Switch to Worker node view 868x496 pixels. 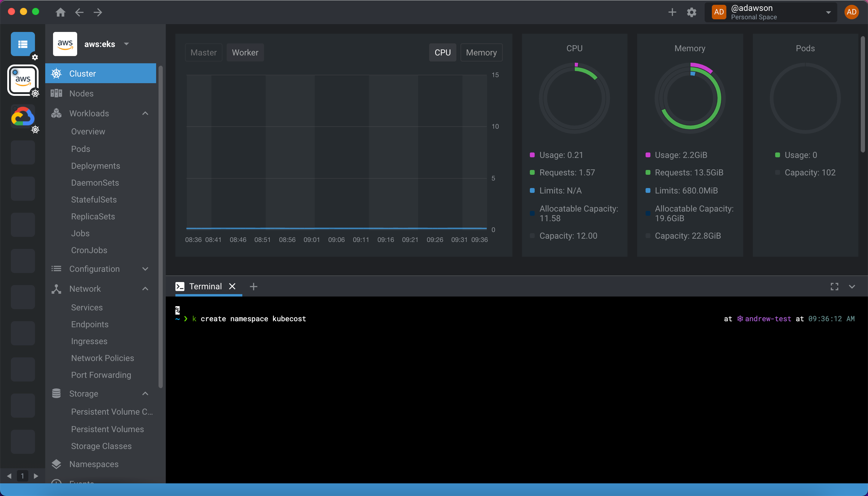[246, 52]
